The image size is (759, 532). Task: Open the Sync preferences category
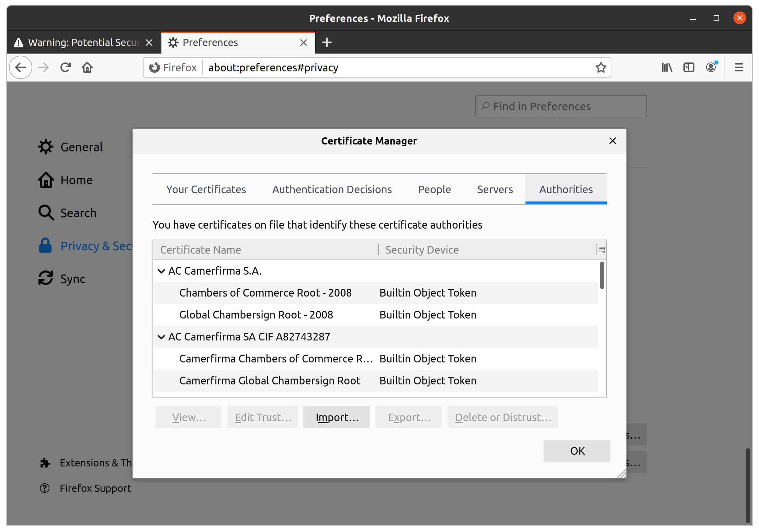point(62,279)
